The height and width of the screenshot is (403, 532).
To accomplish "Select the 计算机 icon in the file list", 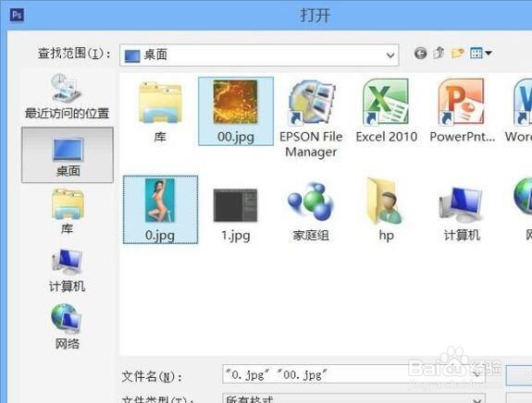I will 462,213.
